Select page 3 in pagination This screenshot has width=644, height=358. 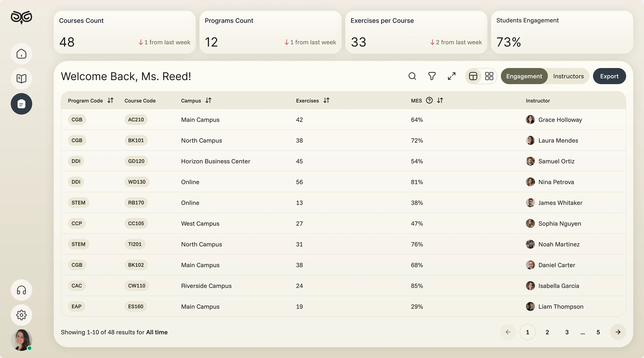(567, 332)
